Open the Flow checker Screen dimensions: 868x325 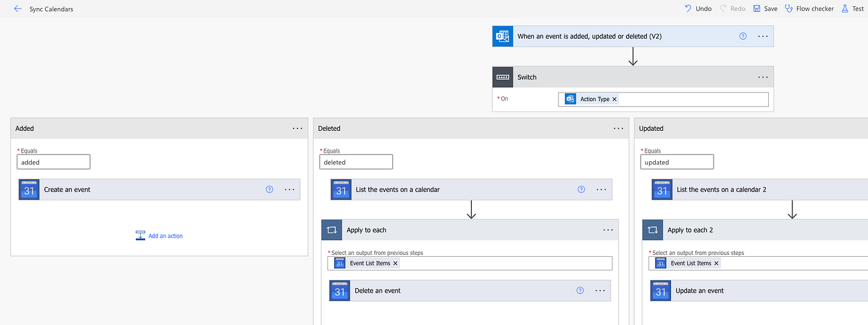click(809, 9)
